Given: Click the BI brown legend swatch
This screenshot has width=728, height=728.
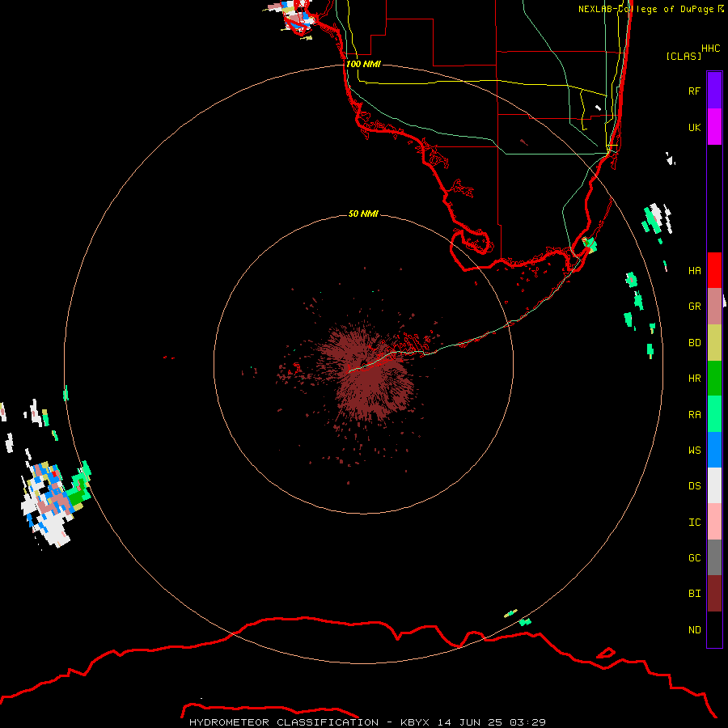Looking at the screenshot, I should (x=714, y=594).
